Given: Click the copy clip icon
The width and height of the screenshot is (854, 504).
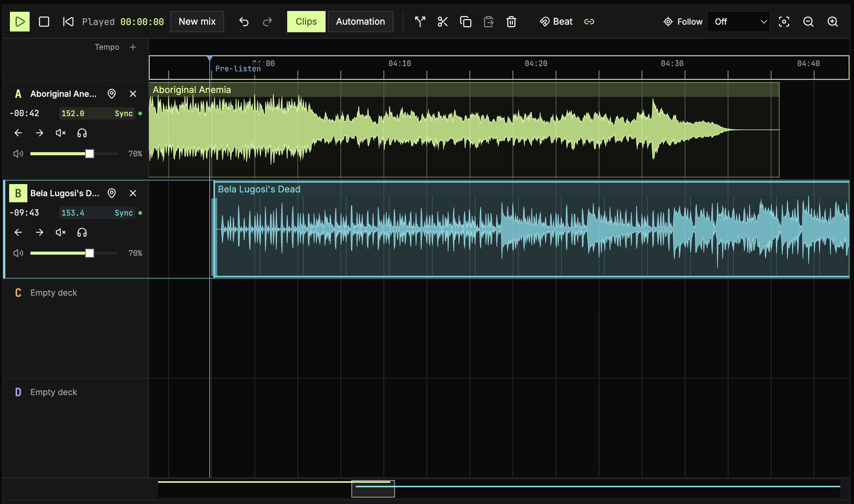Looking at the screenshot, I should pyautogui.click(x=465, y=22).
